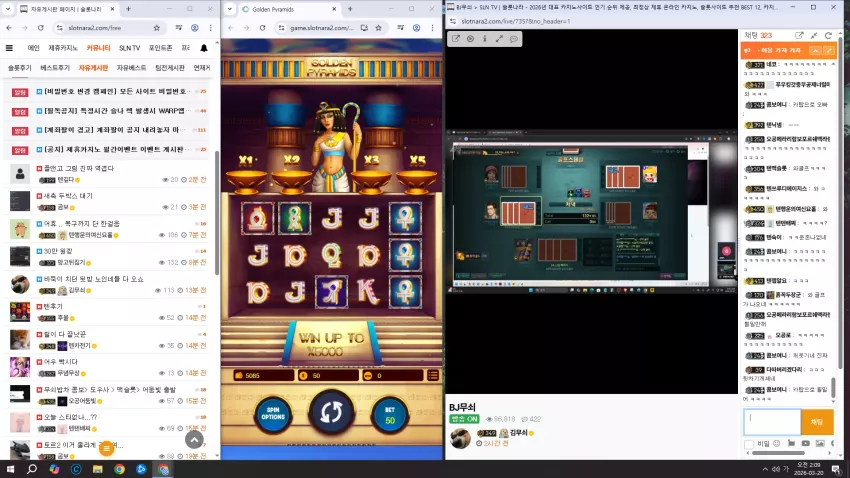Open the Bet 50 selector
850x478 pixels.
390,416
